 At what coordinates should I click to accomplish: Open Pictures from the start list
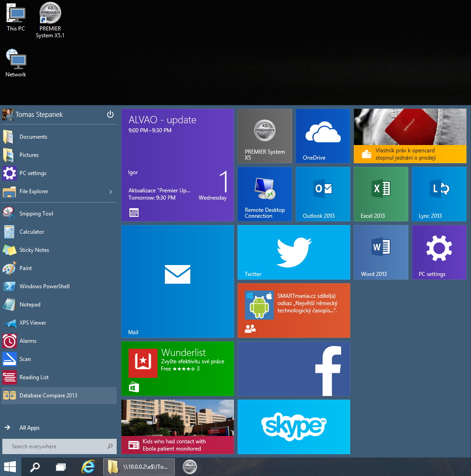point(59,155)
